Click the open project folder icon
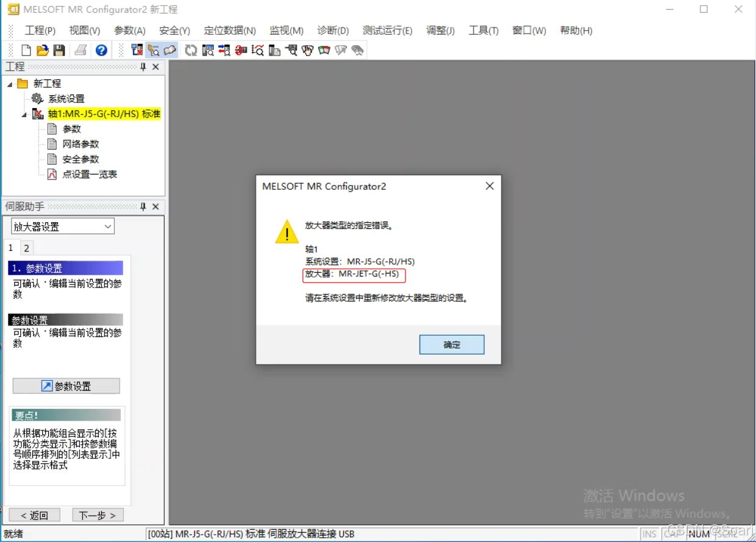 pyautogui.click(x=42, y=50)
